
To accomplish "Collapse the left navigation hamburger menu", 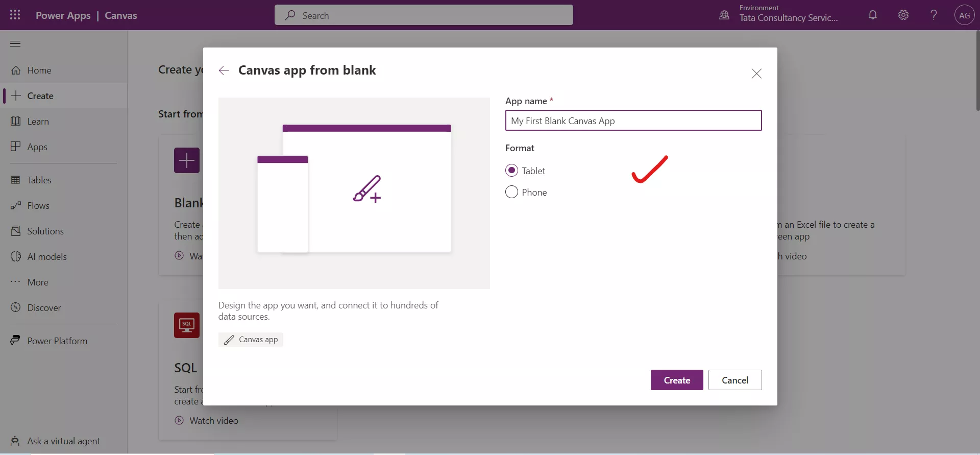I will pos(15,43).
